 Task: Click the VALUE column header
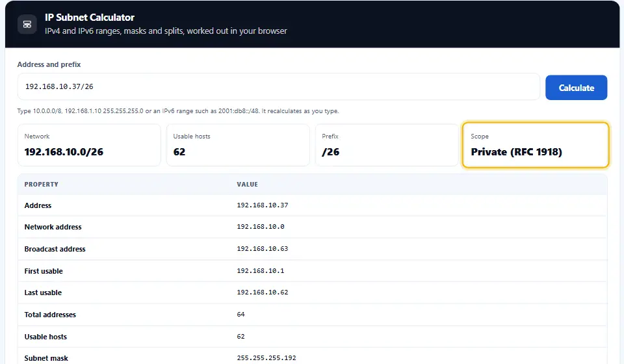pos(247,184)
